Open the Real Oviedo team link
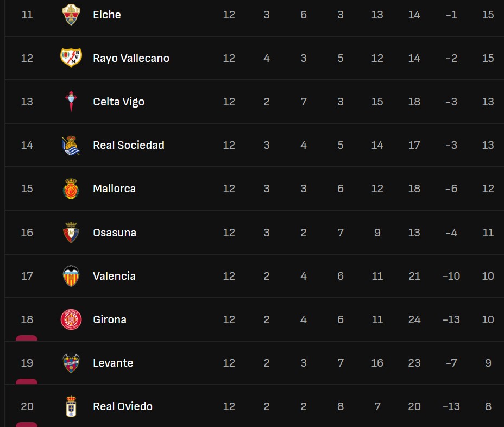 click(123, 406)
